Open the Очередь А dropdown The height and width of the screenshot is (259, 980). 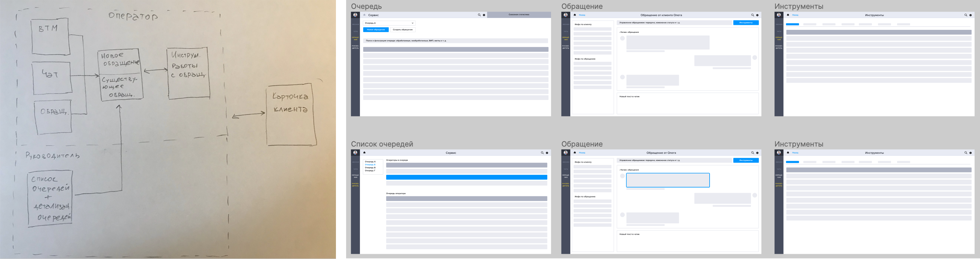point(389,23)
